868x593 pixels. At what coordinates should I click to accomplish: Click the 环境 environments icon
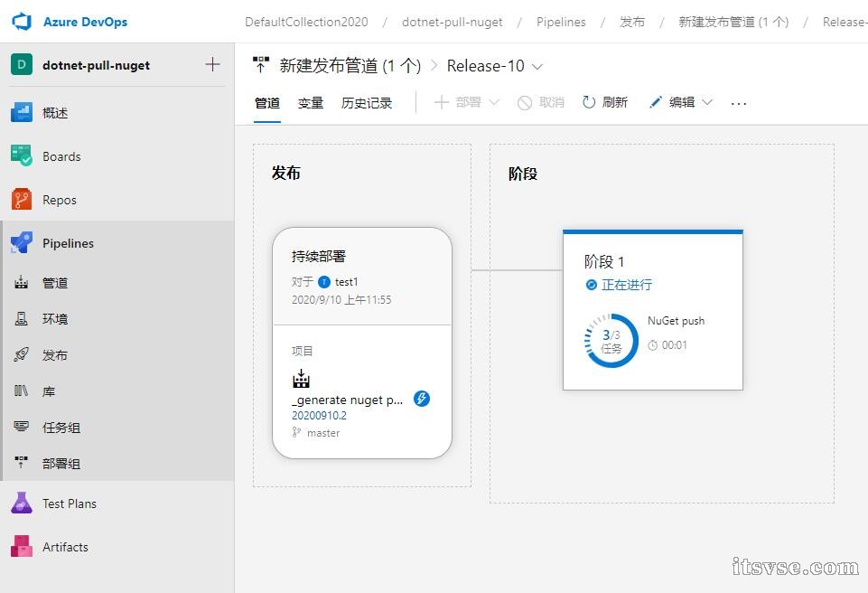[21, 319]
